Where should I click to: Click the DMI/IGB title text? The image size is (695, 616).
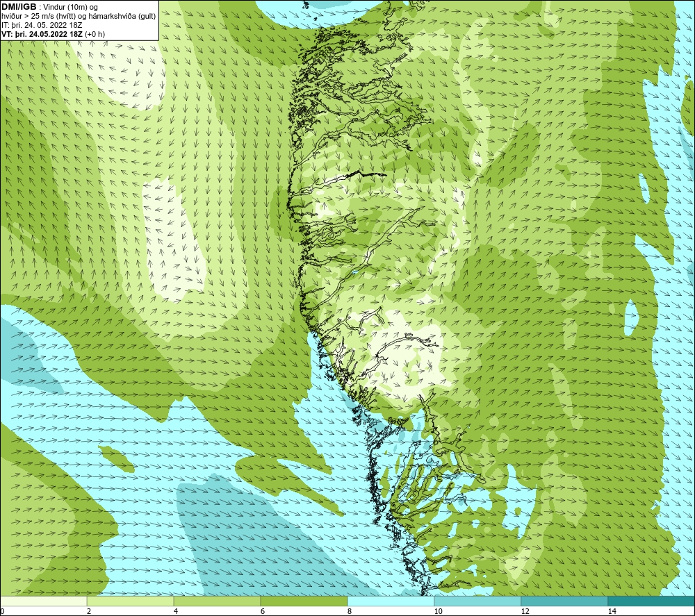point(19,8)
